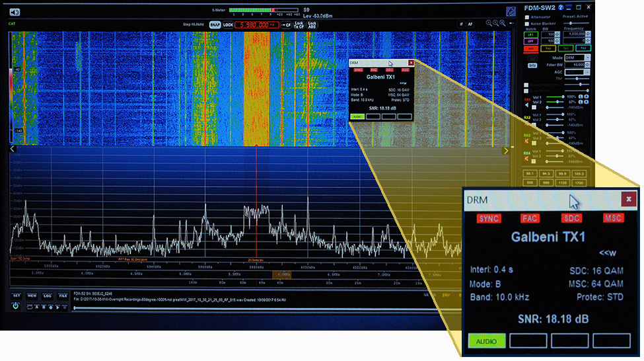Open the Mode dropdown showing DRM

pyautogui.click(x=577, y=58)
